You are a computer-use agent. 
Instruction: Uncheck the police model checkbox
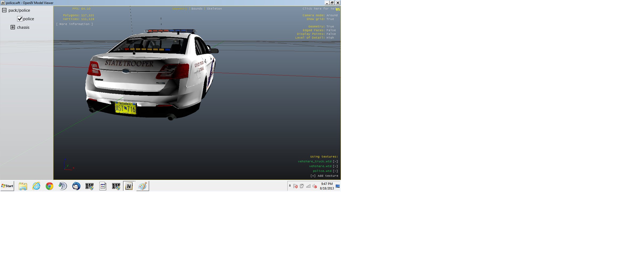(20, 19)
